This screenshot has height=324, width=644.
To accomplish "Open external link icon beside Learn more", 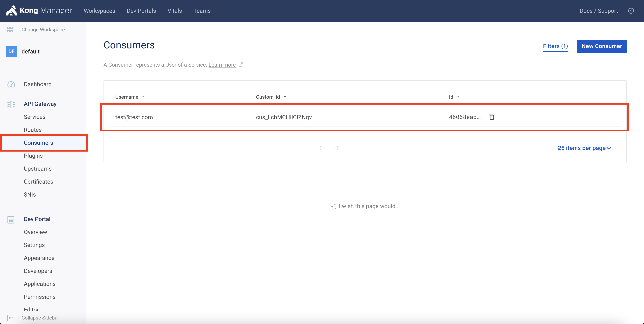I will [241, 65].
